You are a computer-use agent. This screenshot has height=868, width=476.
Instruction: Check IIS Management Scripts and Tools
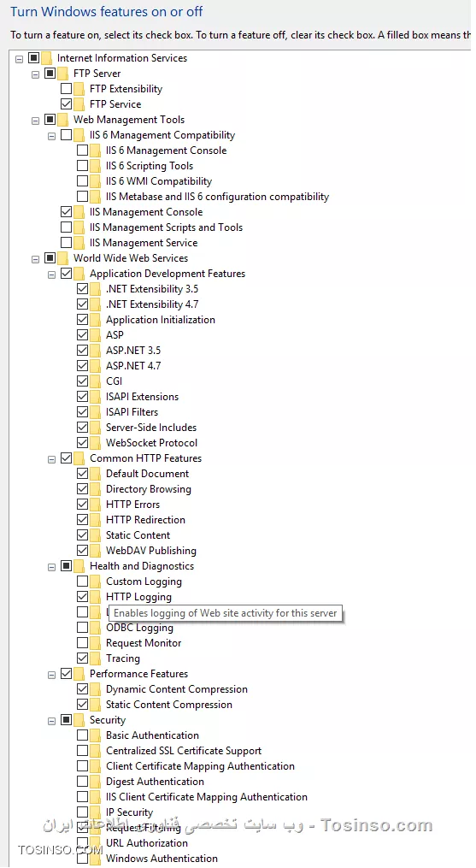(66, 227)
